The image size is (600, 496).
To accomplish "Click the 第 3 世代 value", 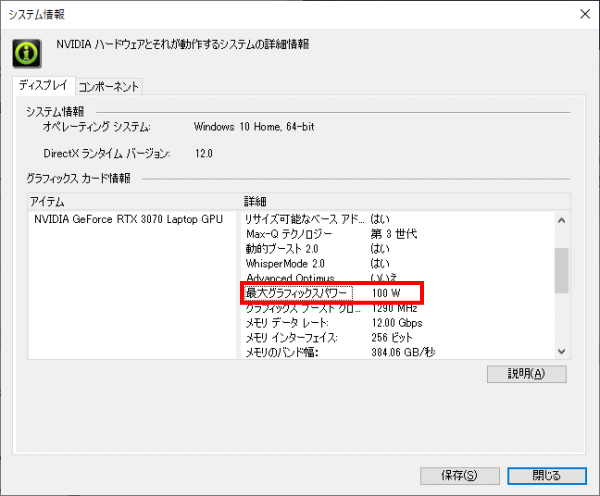I will (x=394, y=234).
